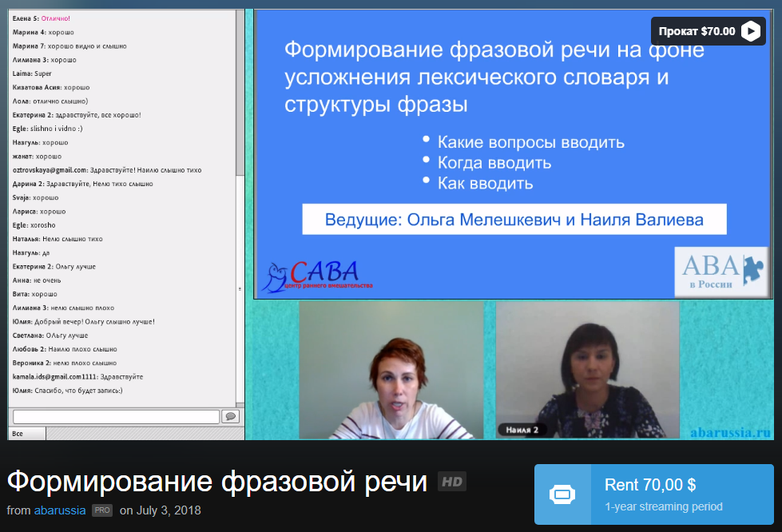This screenshot has height=532, width=782.
Task: Click the HD badge beside the video title
Action: click(x=452, y=482)
